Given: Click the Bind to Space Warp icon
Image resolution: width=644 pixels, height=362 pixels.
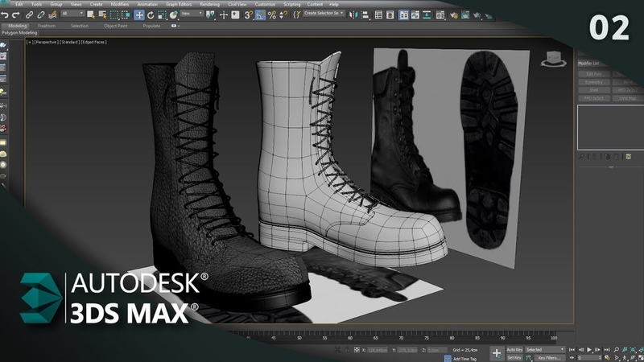Looking at the screenshot, I should 52,15.
